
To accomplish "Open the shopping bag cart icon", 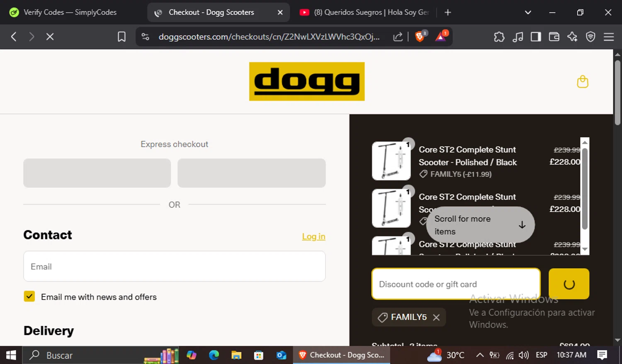I will coord(583,82).
